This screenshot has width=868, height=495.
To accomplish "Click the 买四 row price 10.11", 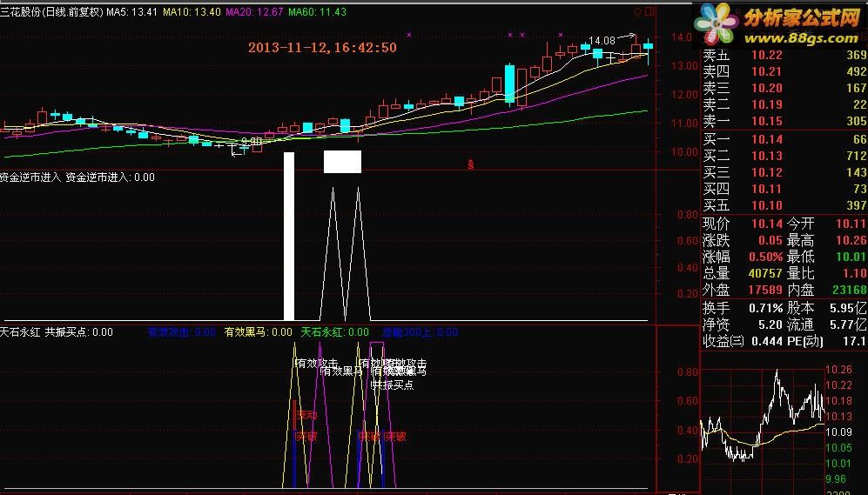I will tap(767, 189).
